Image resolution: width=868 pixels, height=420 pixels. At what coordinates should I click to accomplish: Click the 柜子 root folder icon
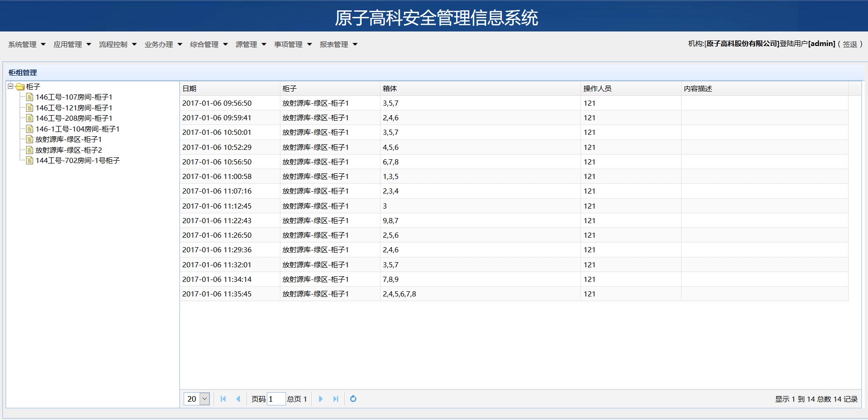click(x=20, y=87)
